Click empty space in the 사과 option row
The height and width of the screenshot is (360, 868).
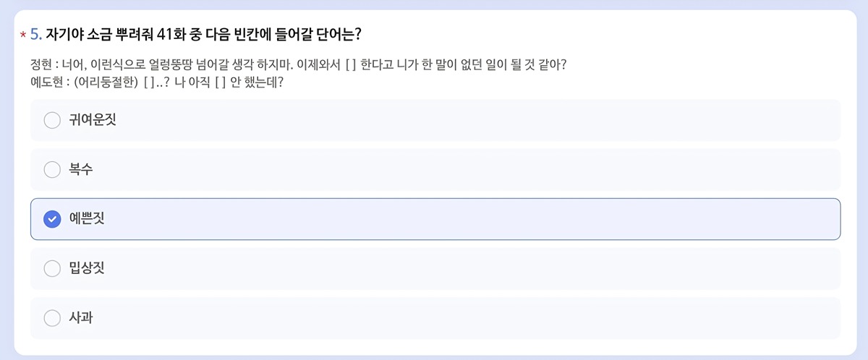470,317
